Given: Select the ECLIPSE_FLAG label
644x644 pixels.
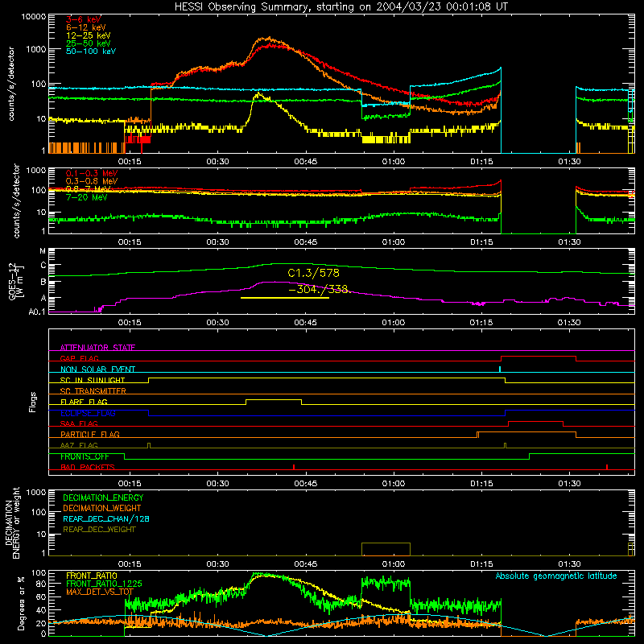Looking at the screenshot, I should pyautogui.click(x=88, y=413).
